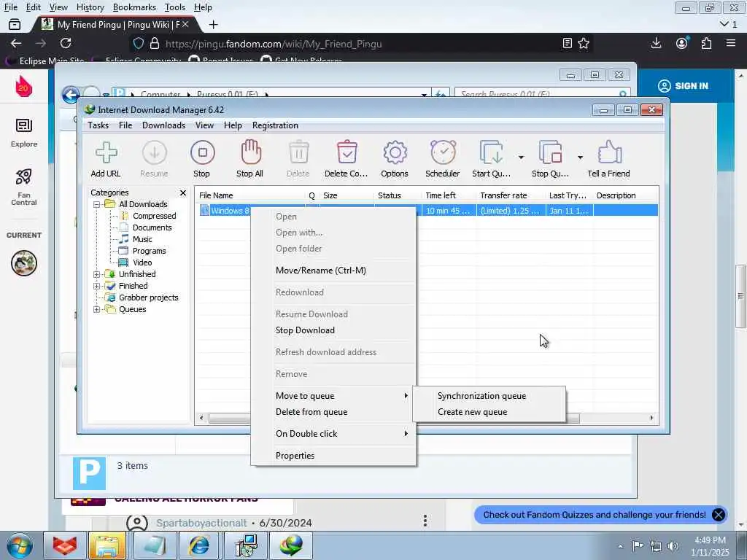The height and width of the screenshot is (560, 747).
Task: Sort by the Transfer rate column header
Action: 511,195
